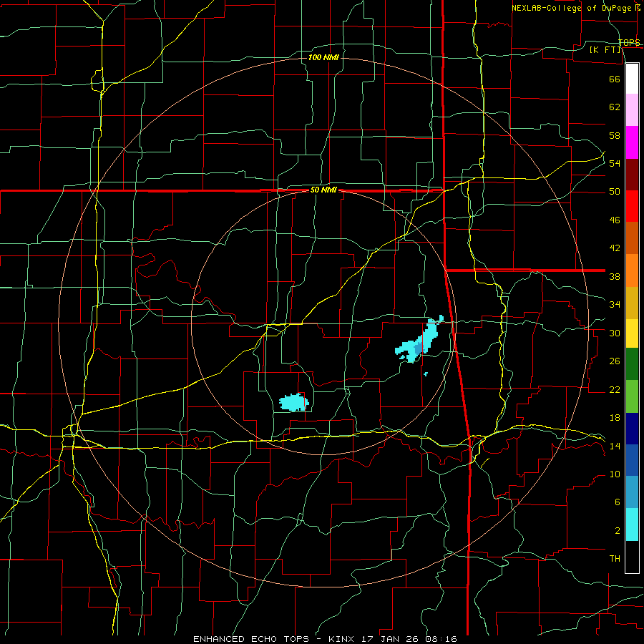Select the light green legend swatch
The width and height of the screenshot is (644, 644).
[x=632, y=396]
